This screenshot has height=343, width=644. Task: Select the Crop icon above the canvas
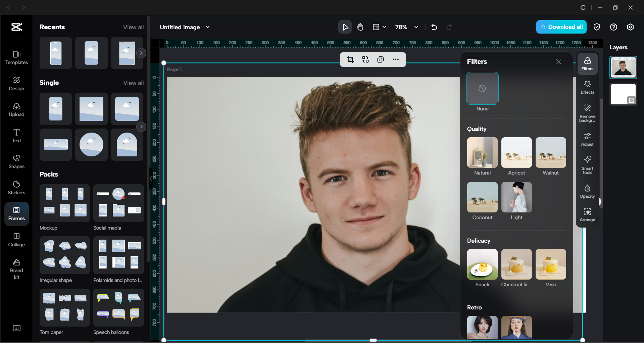tap(350, 59)
